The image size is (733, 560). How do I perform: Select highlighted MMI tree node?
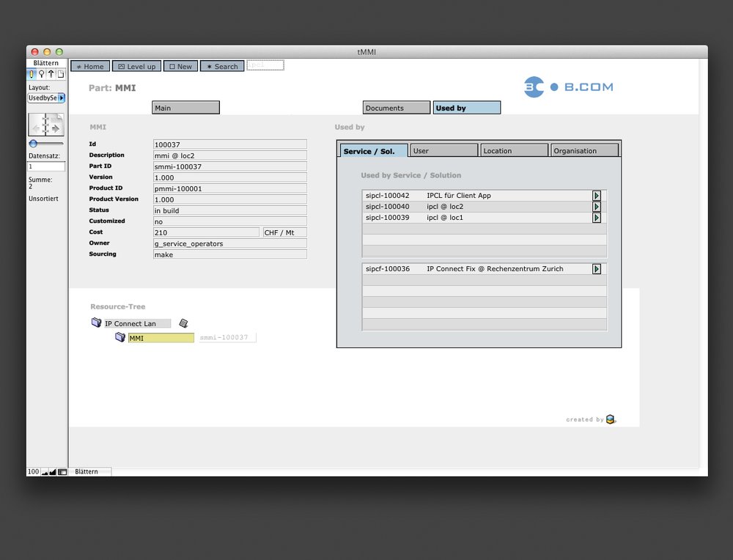pyautogui.click(x=161, y=337)
